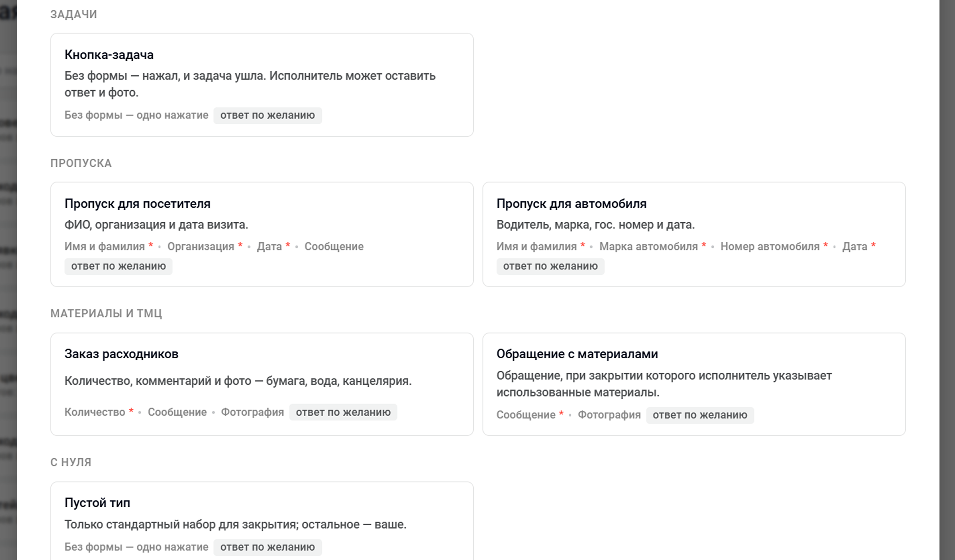Click the description 'Водитель, марка, гос. номер и дата.'
This screenshot has height=560, width=955.
595,225
